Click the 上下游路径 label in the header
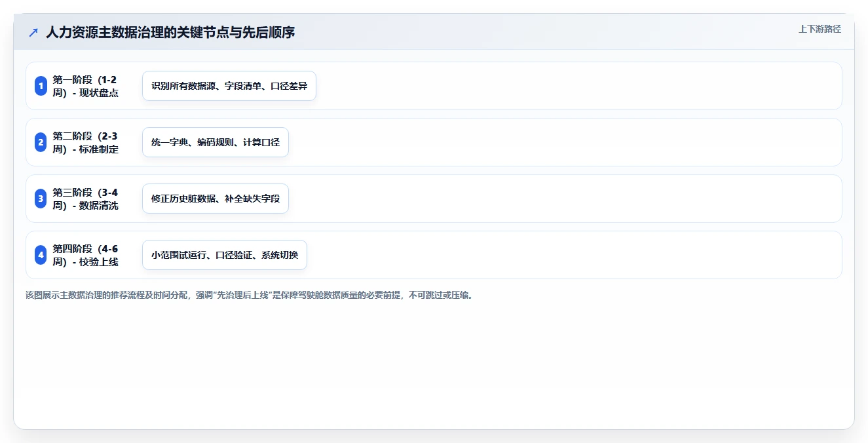This screenshot has width=868, height=443. click(820, 29)
